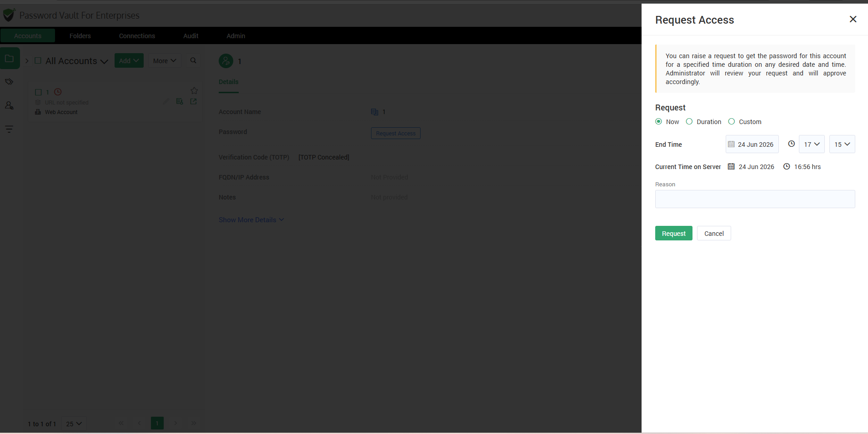Click the Web Account building icon
The width and height of the screenshot is (868, 434).
tap(38, 112)
